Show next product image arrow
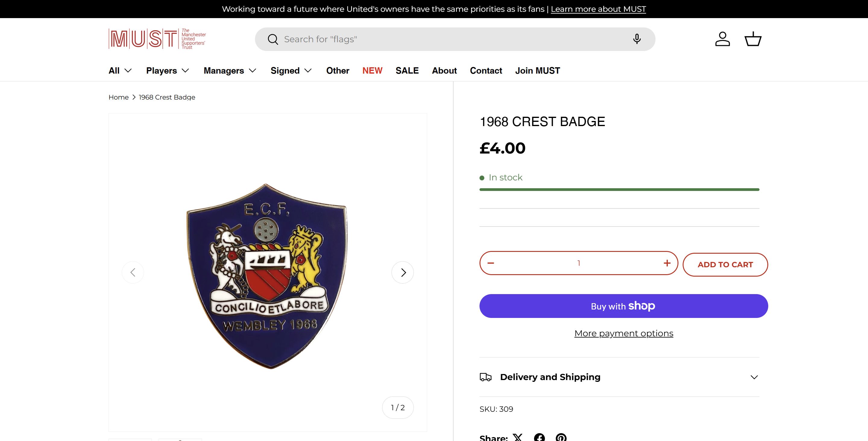The width and height of the screenshot is (868, 441). click(x=403, y=272)
